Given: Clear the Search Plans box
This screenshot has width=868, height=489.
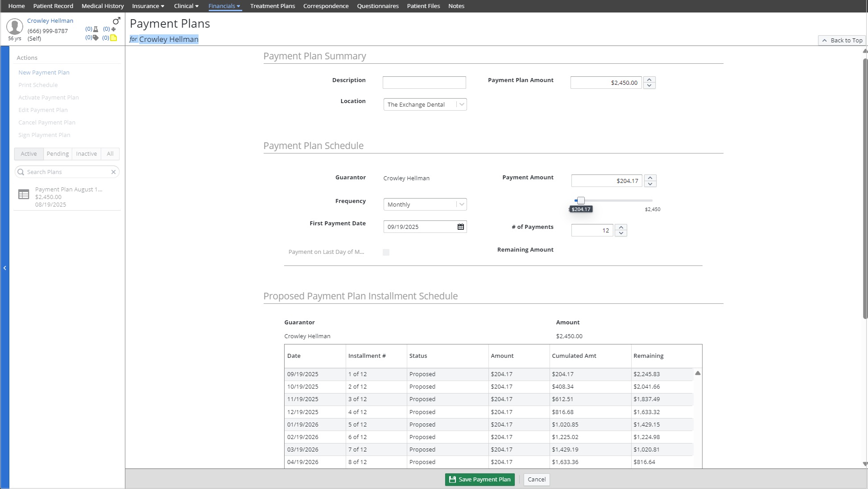Looking at the screenshot, I should [113, 172].
